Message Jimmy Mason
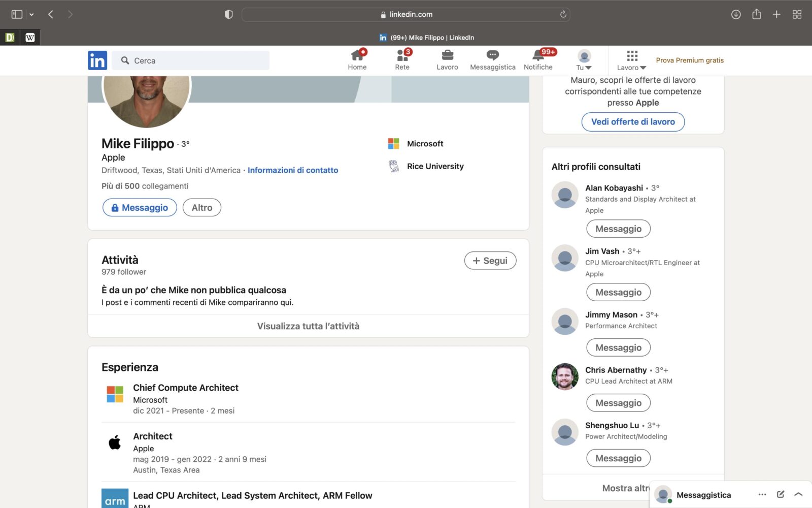 [618, 347]
